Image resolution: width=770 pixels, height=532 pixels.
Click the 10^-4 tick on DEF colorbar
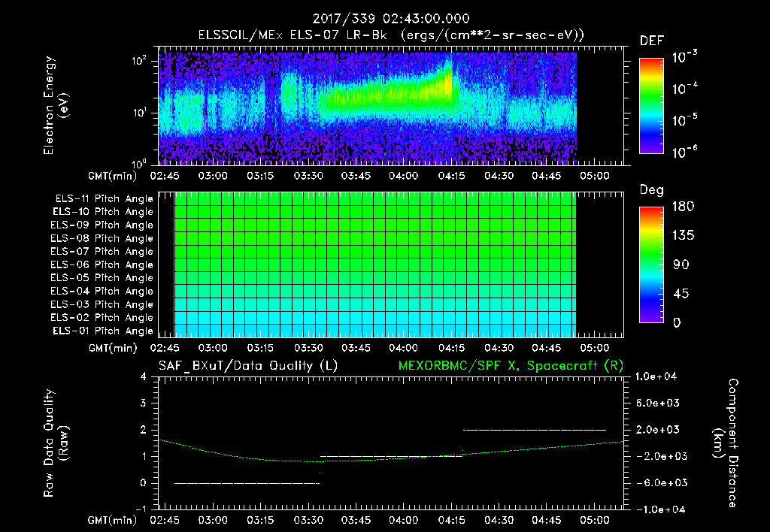tap(684, 89)
